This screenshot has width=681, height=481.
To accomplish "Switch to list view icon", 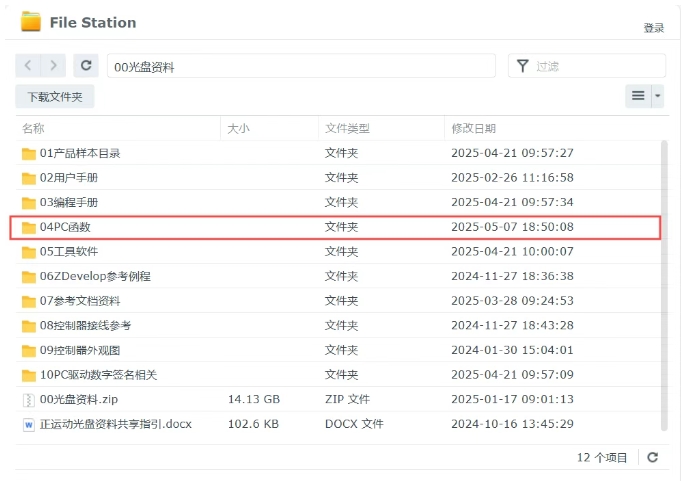I will click(638, 96).
